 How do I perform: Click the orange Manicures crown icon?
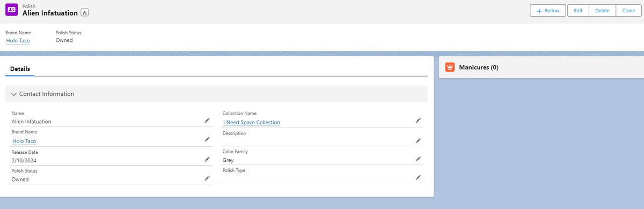coord(450,68)
